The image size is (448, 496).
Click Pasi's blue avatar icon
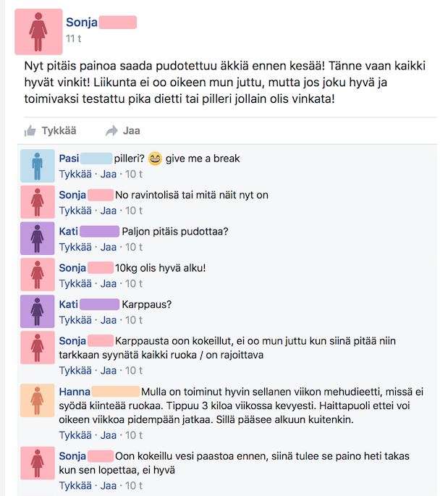38,166
